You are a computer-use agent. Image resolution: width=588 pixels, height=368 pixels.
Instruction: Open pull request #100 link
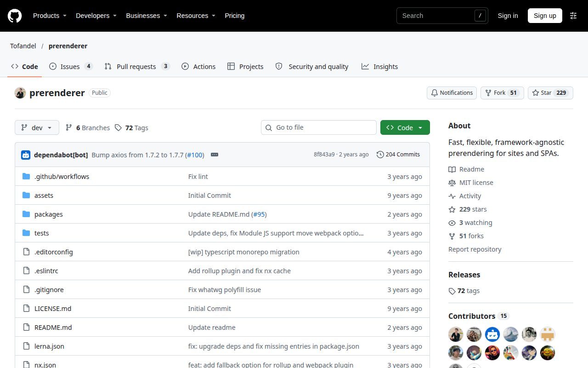[x=195, y=155]
